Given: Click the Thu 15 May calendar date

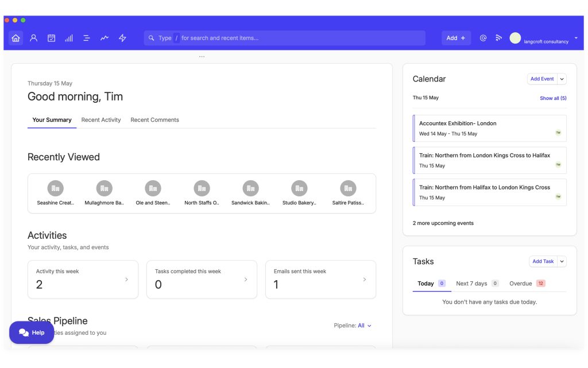Looking at the screenshot, I should [x=425, y=98].
